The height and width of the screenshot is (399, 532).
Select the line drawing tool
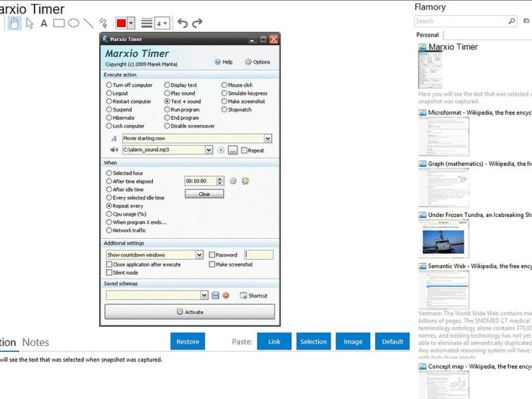click(88, 23)
